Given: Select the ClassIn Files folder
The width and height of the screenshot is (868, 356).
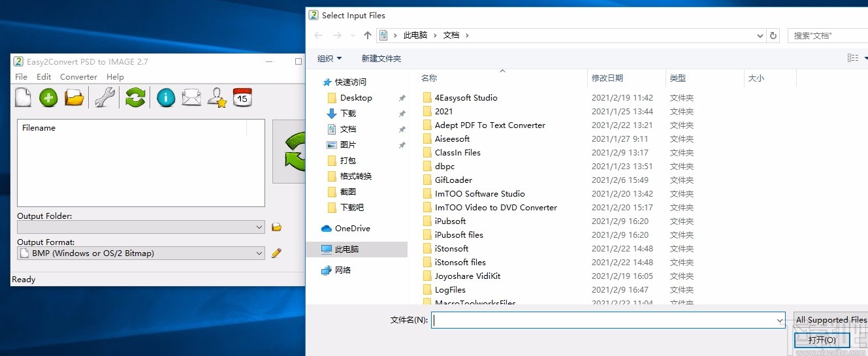Looking at the screenshot, I should point(458,153).
